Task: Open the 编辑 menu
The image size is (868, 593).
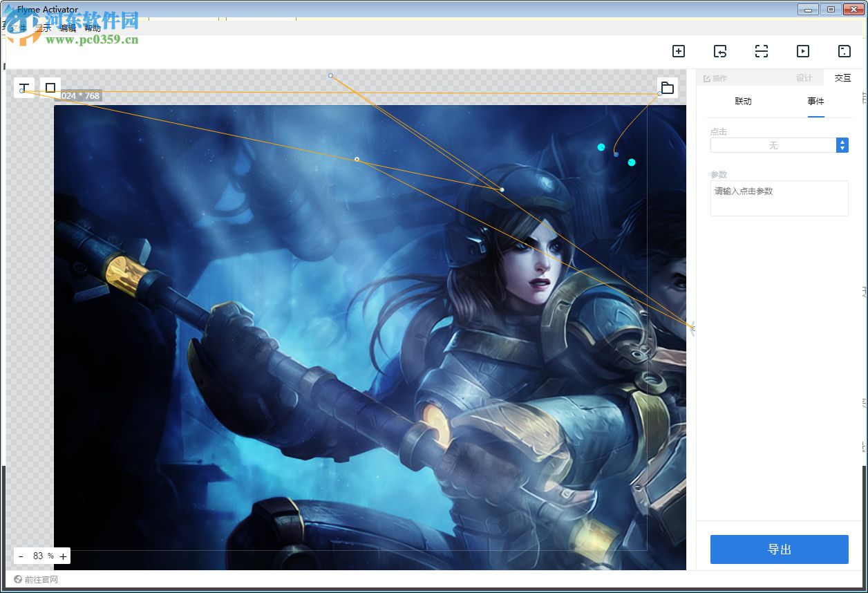Action: [x=68, y=28]
